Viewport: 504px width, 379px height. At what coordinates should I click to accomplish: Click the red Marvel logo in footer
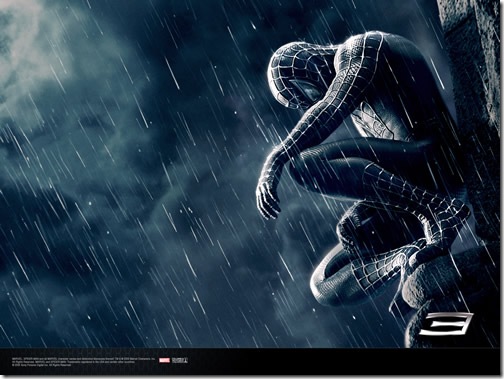[x=164, y=360]
